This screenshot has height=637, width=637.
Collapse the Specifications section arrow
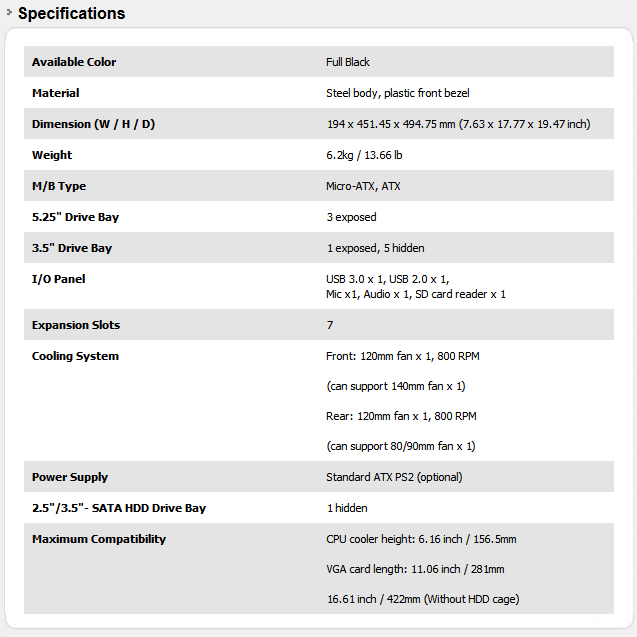[x=9, y=12]
